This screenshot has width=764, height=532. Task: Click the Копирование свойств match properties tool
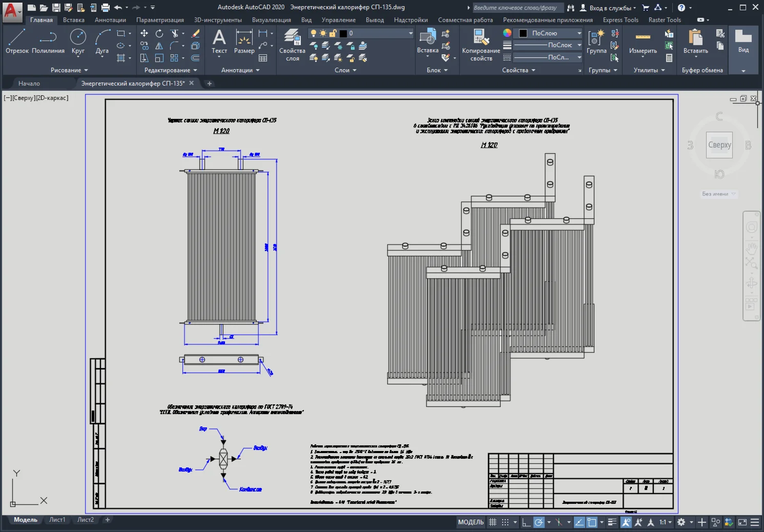tap(481, 45)
